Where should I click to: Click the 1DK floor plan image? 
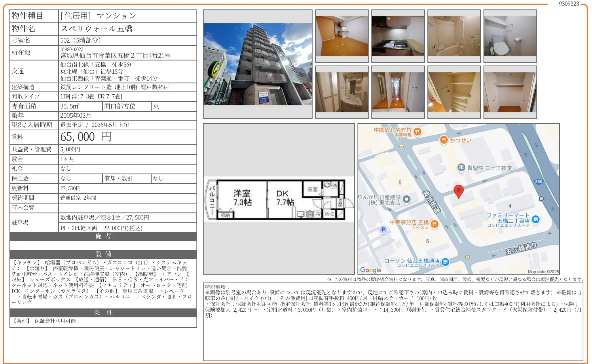[278, 199]
